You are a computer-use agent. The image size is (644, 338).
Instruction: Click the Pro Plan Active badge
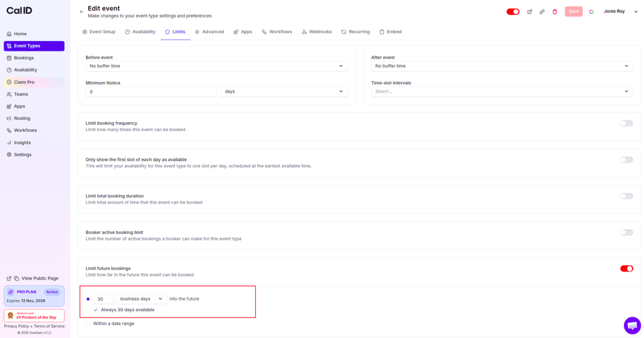pos(52,292)
